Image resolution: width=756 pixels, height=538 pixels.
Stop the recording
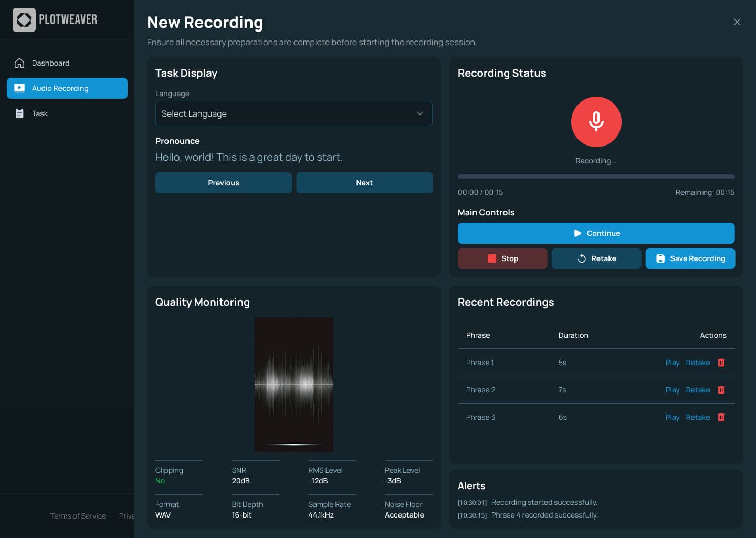pos(502,258)
